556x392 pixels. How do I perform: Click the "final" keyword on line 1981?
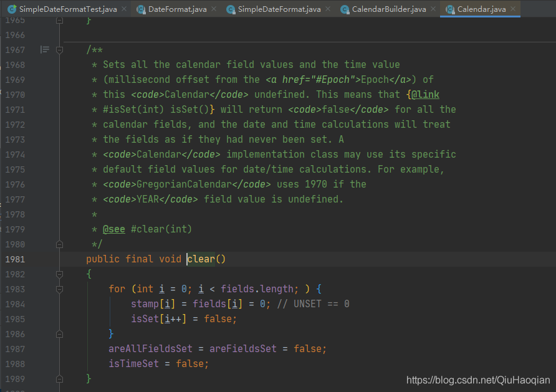(140, 259)
